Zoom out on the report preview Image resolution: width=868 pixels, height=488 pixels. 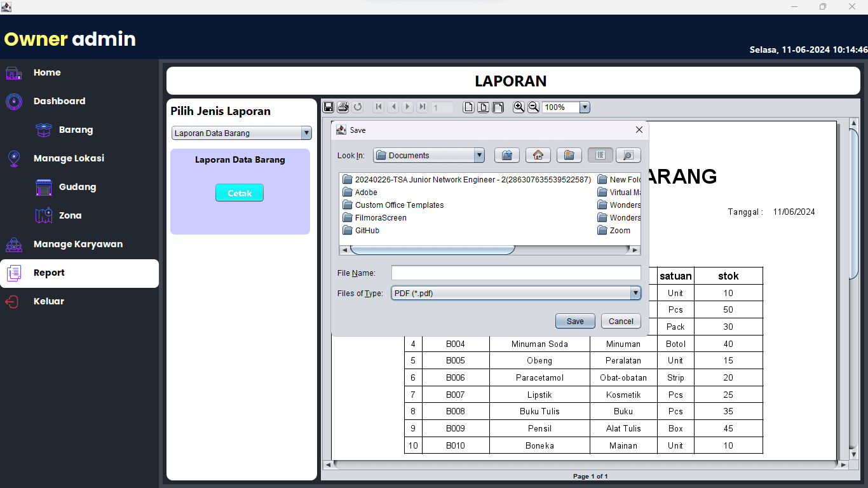pyautogui.click(x=534, y=107)
